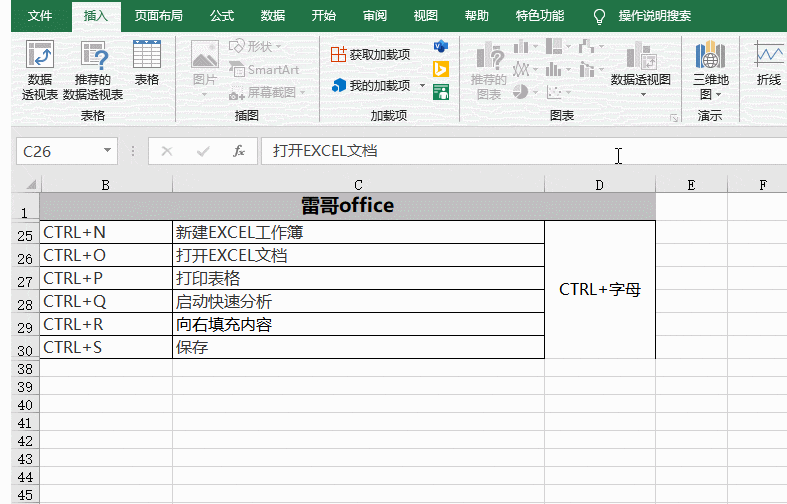Insert a column or bar chart
Viewport: 787px width, 504px height.
(x=525, y=47)
